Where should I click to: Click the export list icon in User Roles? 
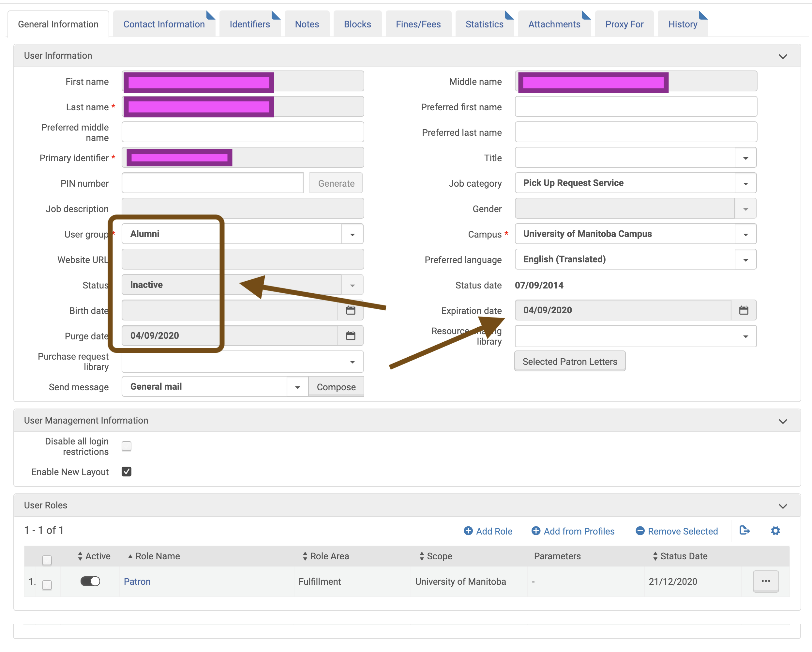coord(744,530)
